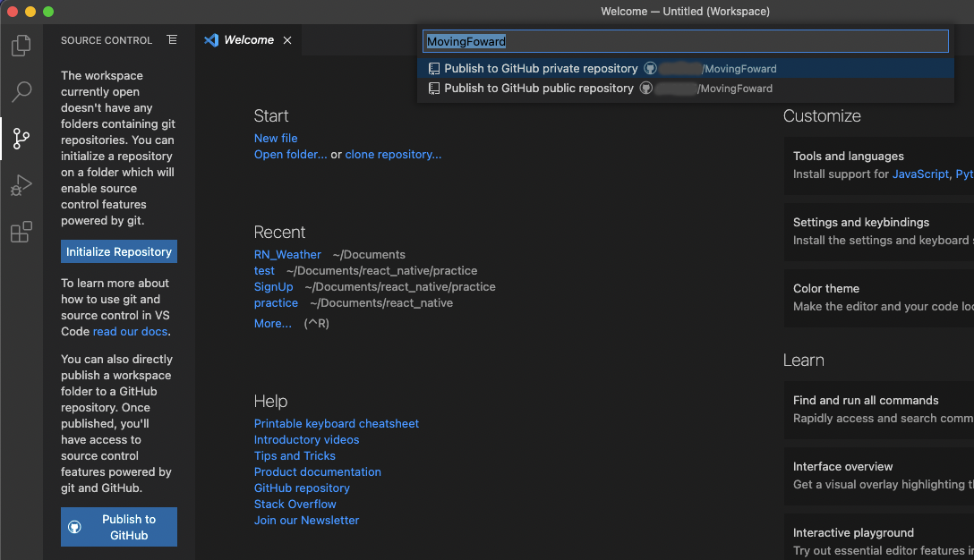The image size is (974, 560).
Task: Click repo icon beside private repository option
Action: click(x=434, y=69)
